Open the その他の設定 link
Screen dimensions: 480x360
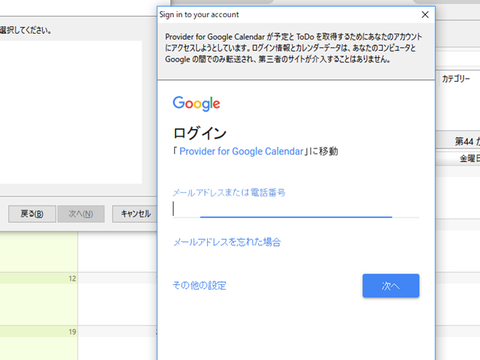pyautogui.click(x=199, y=285)
